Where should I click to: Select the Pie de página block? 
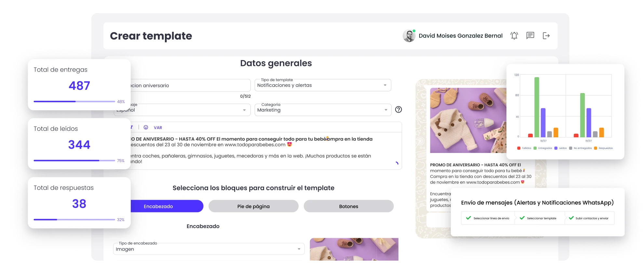tap(253, 206)
